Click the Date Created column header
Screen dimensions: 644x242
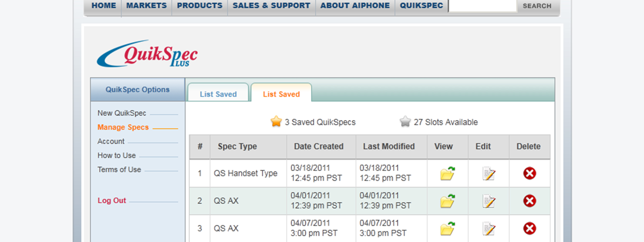321,147
